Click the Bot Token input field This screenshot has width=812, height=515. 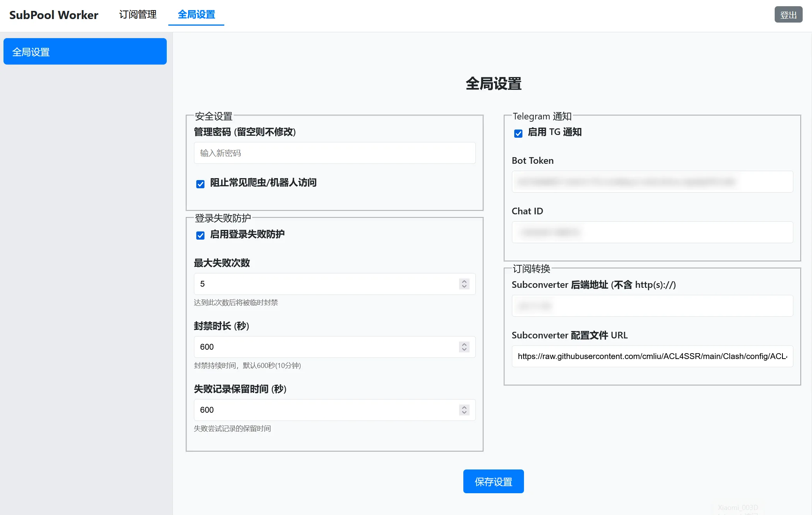(652, 182)
